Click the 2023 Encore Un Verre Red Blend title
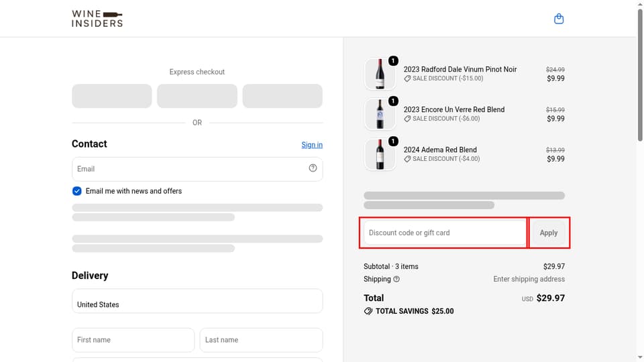This screenshot has height=362, width=644. click(454, 109)
